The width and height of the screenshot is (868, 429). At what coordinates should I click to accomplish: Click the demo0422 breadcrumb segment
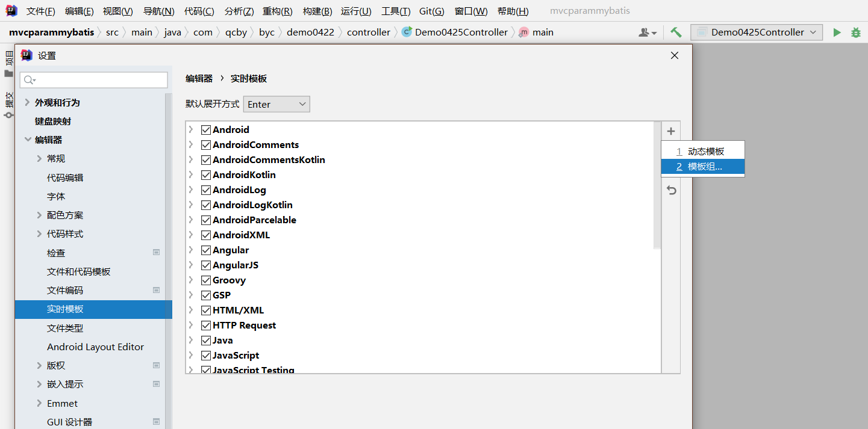[310, 32]
